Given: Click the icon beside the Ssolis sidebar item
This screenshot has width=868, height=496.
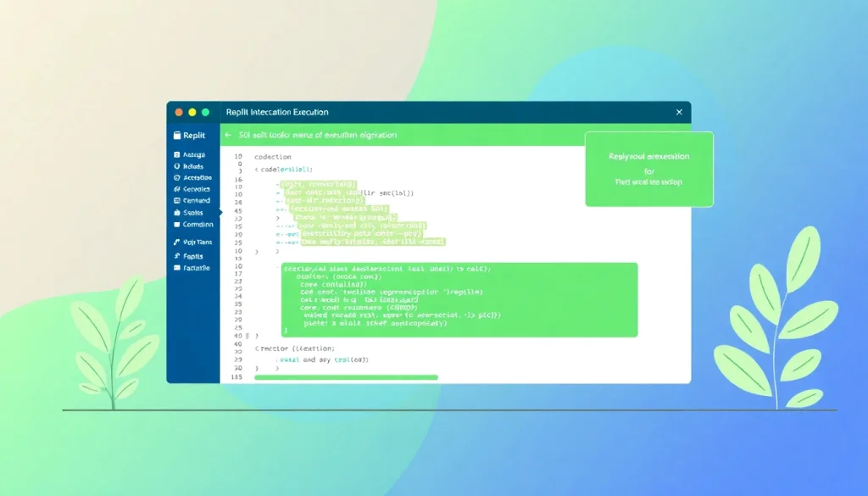Looking at the screenshot, I should coord(177,213).
